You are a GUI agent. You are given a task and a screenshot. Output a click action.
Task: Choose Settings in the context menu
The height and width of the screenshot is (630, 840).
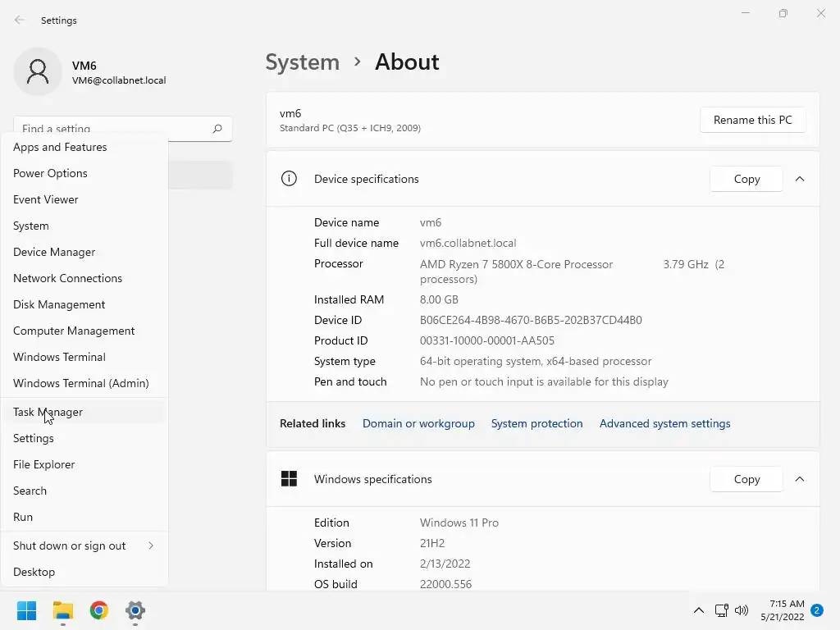pyautogui.click(x=84, y=438)
